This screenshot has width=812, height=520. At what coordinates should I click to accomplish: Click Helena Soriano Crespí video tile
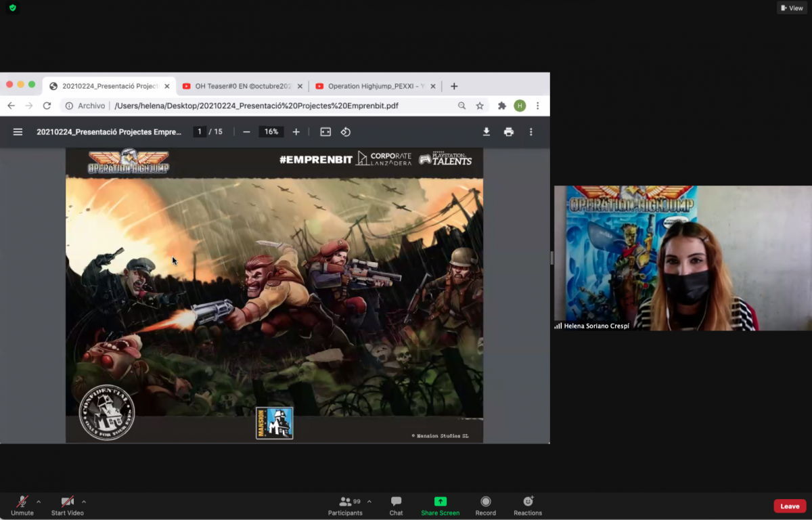(x=683, y=258)
